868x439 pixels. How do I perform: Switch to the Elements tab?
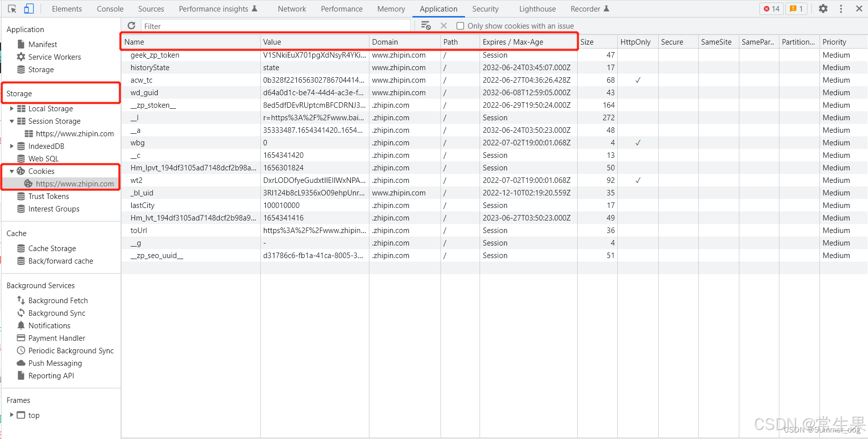click(x=67, y=9)
